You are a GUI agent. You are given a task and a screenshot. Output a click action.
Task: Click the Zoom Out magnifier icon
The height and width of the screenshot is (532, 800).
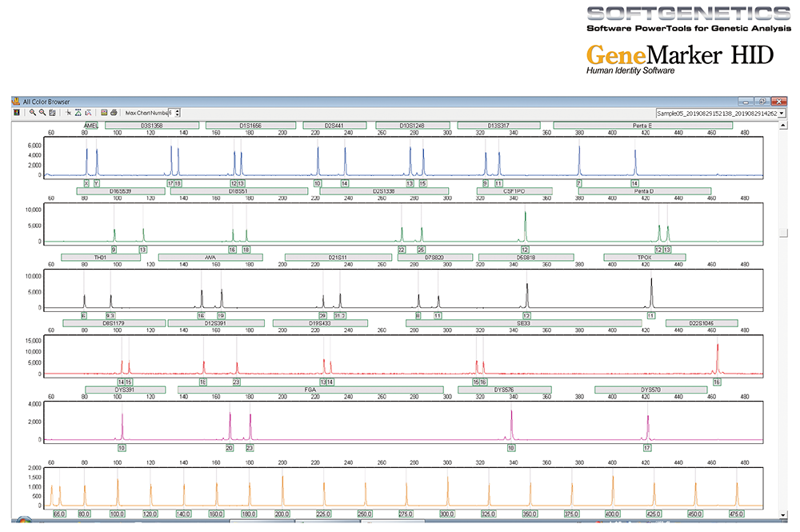click(x=42, y=113)
